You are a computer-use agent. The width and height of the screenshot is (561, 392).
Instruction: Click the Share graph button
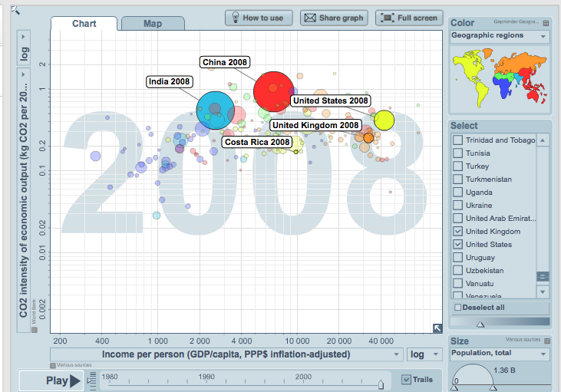point(333,18)
